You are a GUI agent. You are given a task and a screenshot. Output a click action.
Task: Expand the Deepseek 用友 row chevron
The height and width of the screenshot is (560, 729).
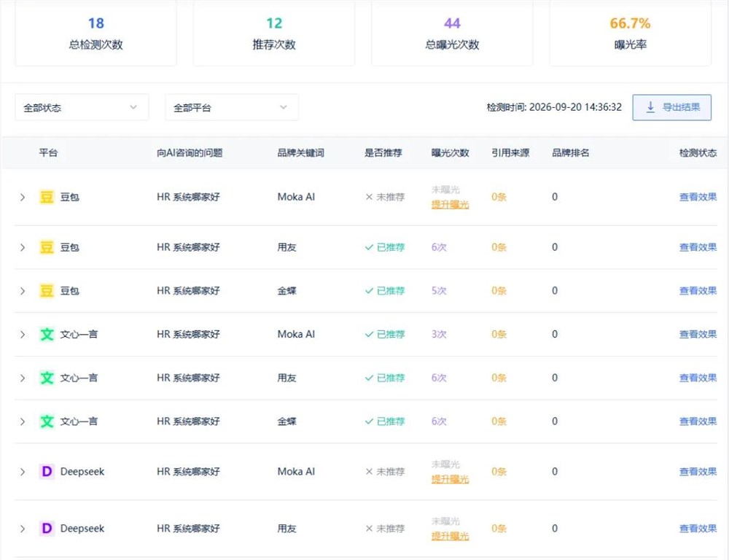[23, 529]
